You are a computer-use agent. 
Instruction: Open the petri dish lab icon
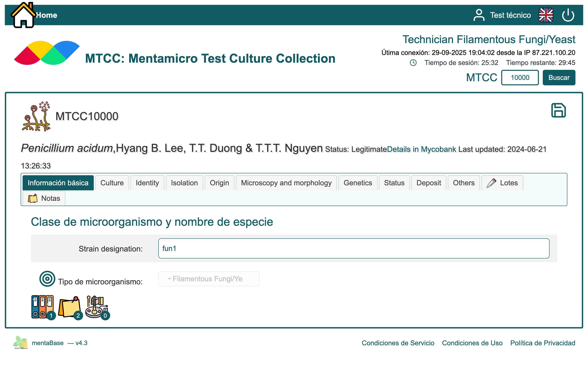(96, 307)
